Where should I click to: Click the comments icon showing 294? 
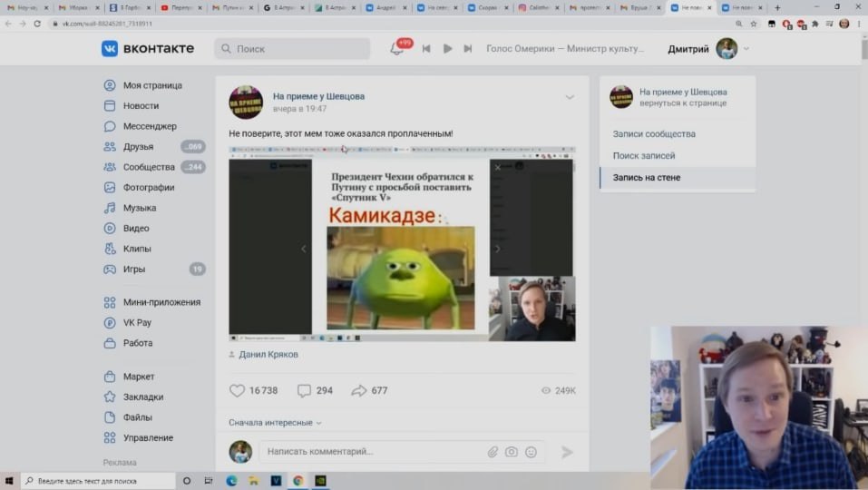304,390
